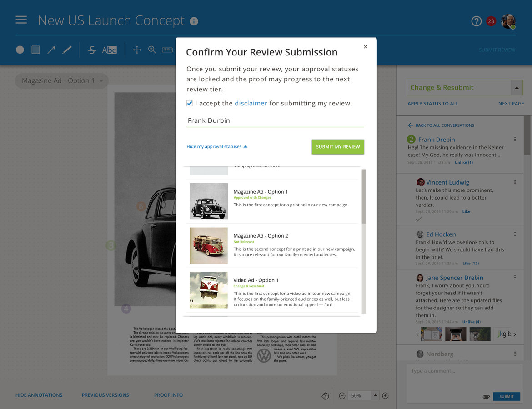Open Jane Spencer Drebin's profile name
Image resolution: width=532 pixels, height=409 pixels.
454,278
